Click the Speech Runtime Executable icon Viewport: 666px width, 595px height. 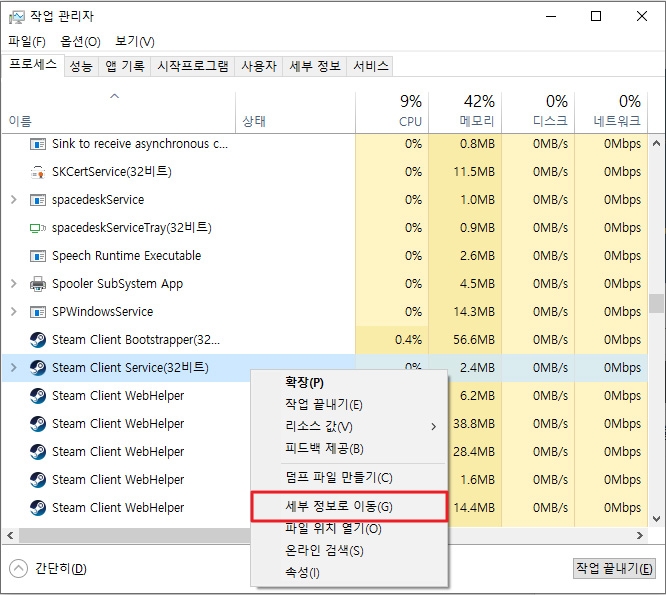[x=38, y=256]
